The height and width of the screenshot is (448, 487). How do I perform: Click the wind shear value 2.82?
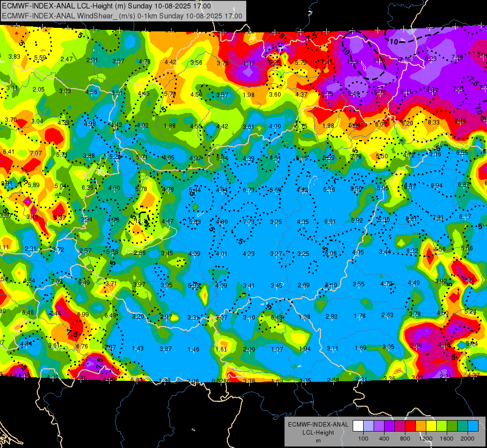click(331, 317)
